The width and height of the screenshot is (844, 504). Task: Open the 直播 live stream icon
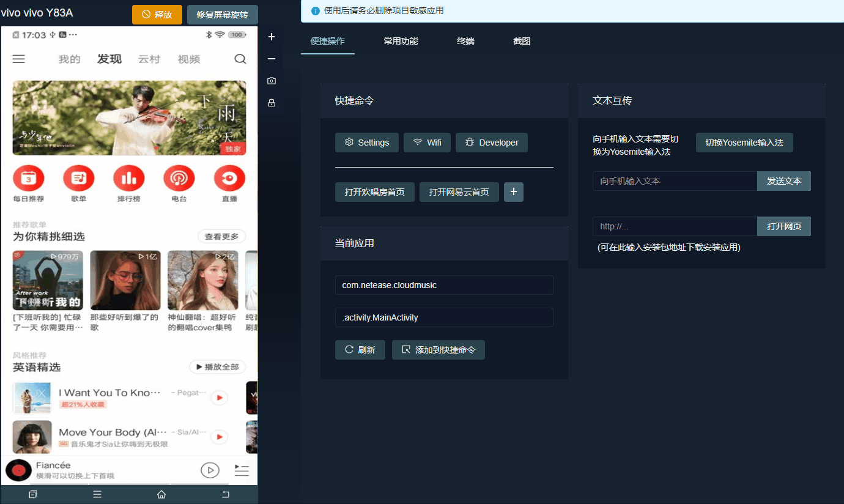pos(229,178)
